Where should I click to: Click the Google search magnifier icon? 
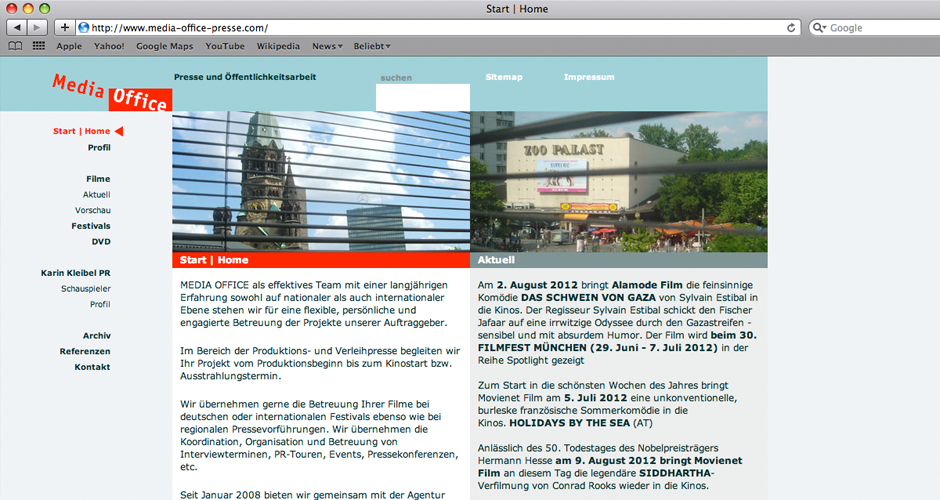click(x=818, y=28)
